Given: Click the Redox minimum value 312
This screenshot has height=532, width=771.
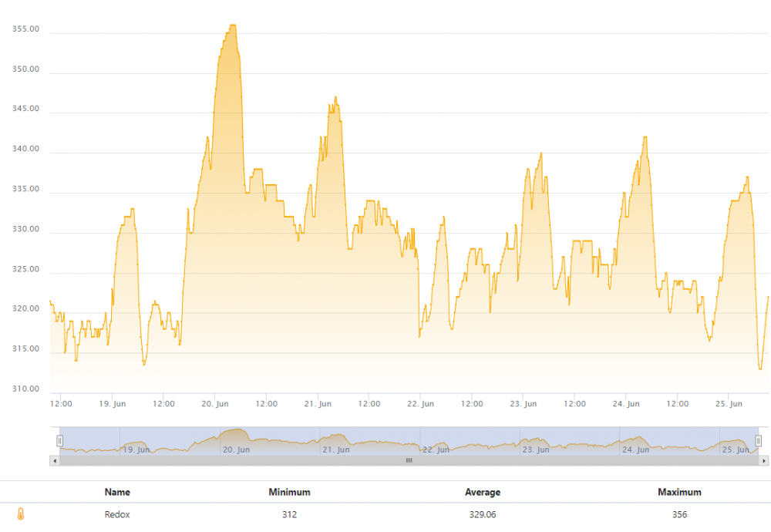Looking at the screenshot, I should tap(289, 514).
